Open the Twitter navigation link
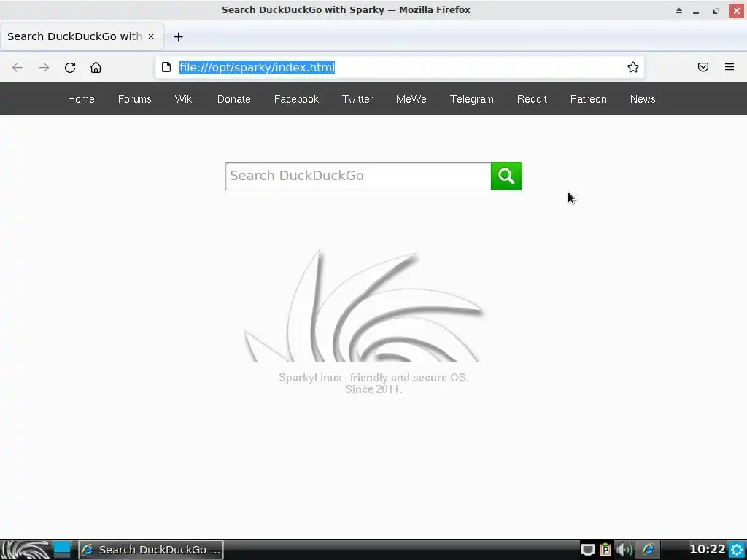Viewport: 747px width, 560px height. click(x=357, y=99)
